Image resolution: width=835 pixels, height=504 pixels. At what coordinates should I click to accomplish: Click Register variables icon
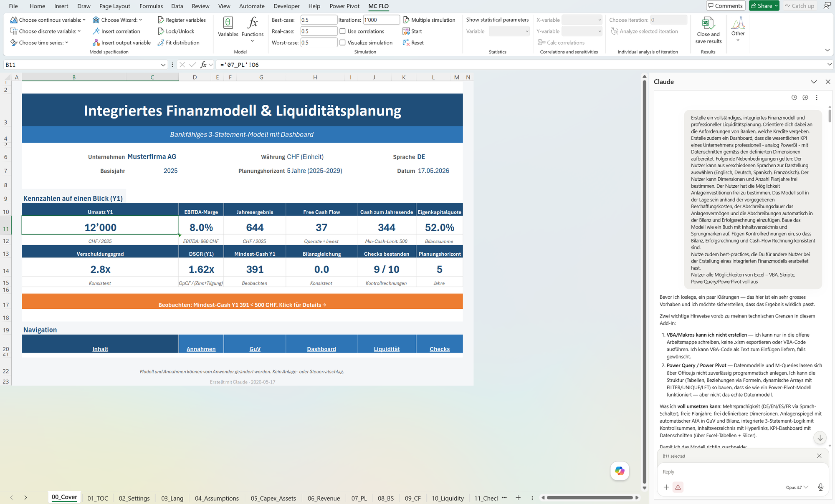coord(161,20)
